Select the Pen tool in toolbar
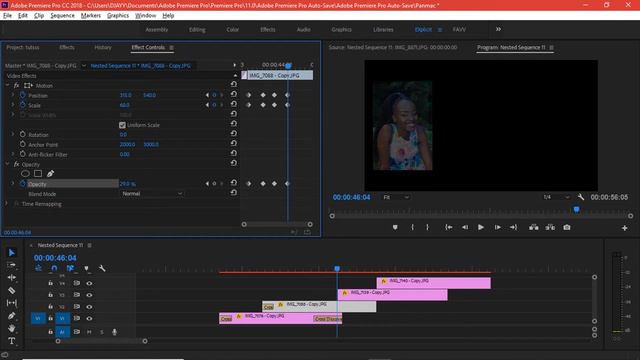The width and height of the screenshot is (640, 360). click(x=11, y=316)
